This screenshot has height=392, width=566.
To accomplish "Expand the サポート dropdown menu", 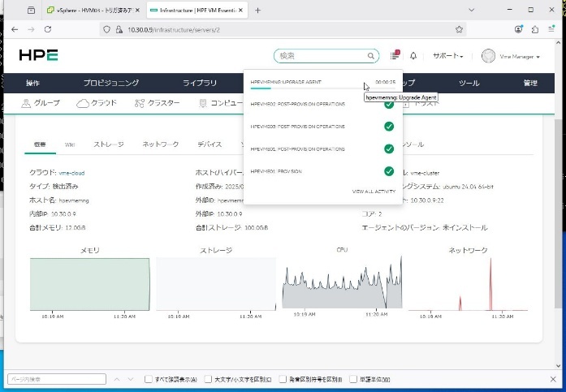I will (447, 56).
